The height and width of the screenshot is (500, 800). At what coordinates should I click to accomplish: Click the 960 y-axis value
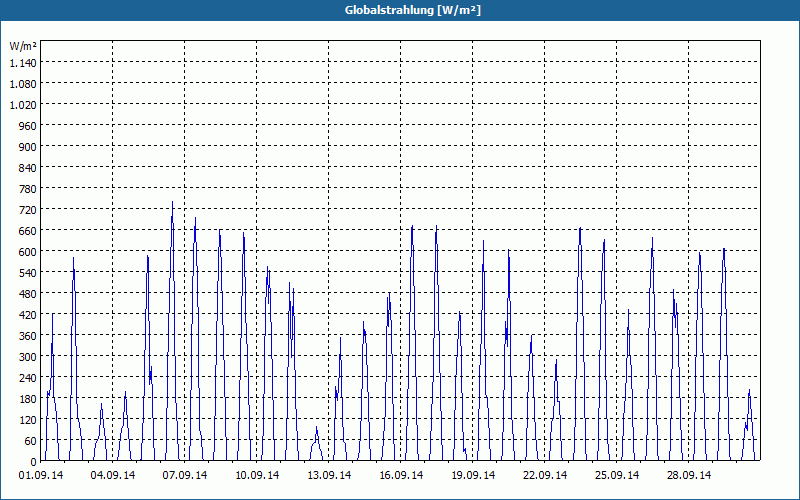point(29,126)
